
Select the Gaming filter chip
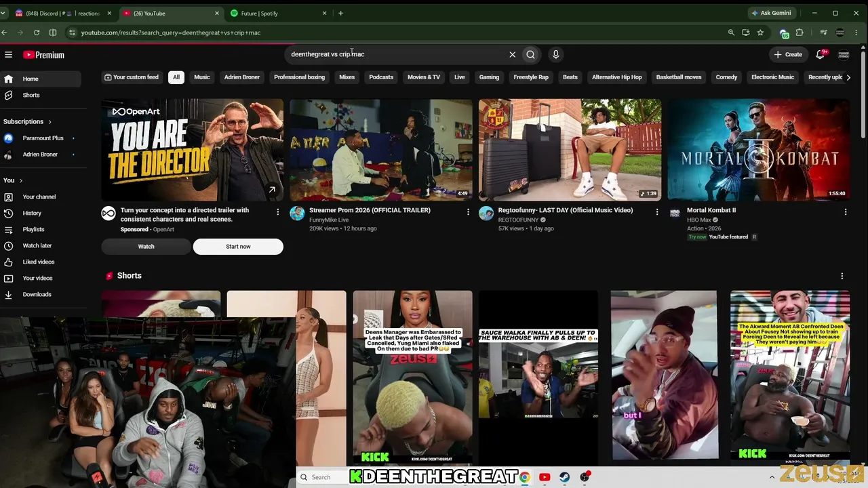[x=489, y=77]
